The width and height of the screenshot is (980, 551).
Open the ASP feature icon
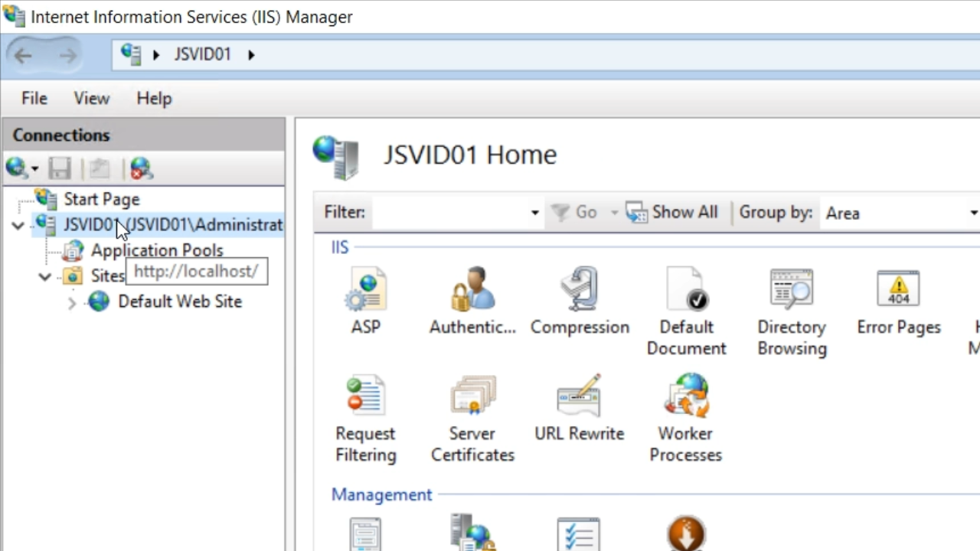click(x=365, y=291)
